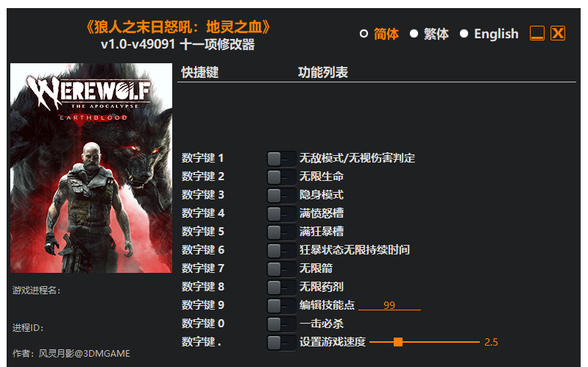Click the game speed value 2.5
The height and width of the screenshot is (367, 588).
click(x=491, y=342)
